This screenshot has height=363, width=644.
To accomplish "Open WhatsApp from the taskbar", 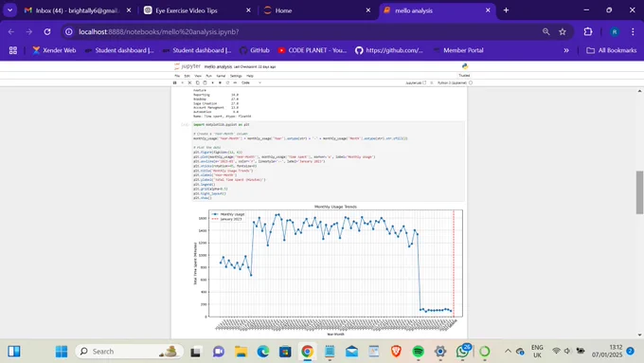I will click(462, 352).
